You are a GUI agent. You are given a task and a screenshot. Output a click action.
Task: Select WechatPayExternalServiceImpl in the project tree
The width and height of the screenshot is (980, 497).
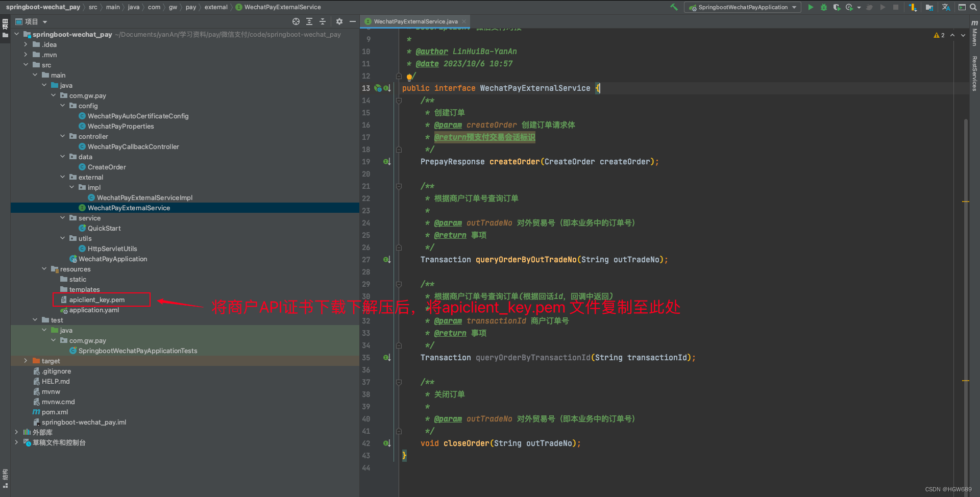(144, 197)
